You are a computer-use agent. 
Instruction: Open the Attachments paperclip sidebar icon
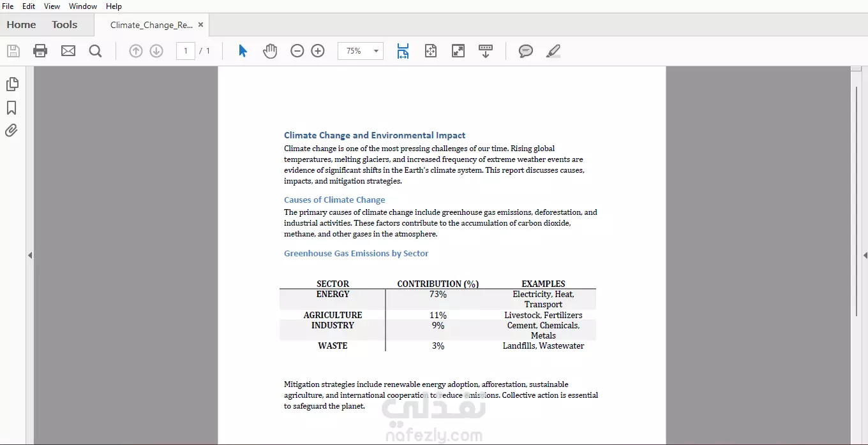coord(11,131)
